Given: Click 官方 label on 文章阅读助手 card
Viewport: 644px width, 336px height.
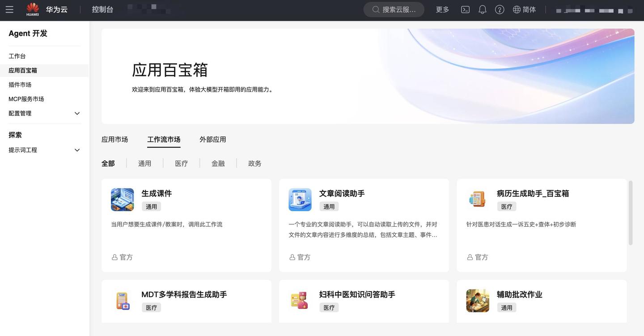Looking at the screenshot, I should [x=300, y=257].
